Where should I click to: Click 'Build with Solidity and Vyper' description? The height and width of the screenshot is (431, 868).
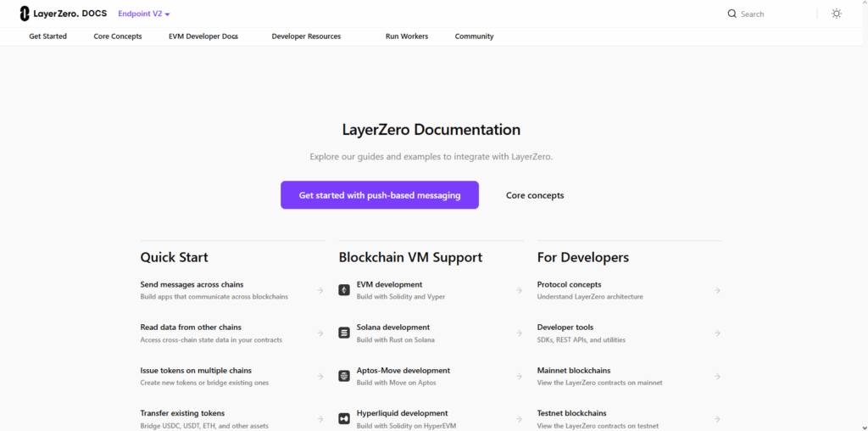tap(401, 297)
